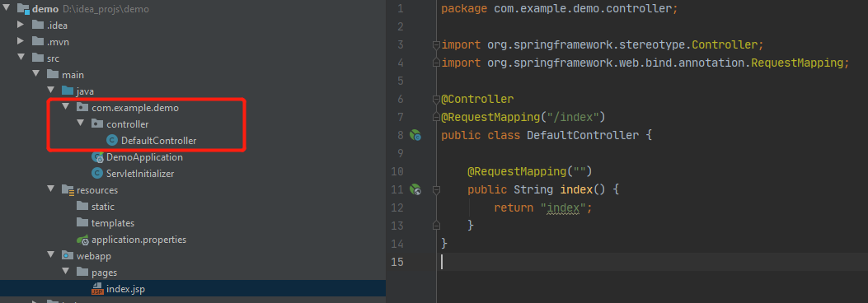This screenshot has height=303, width=868.
Task: Click the blue java source root icon
Action: tap(68, 91)
